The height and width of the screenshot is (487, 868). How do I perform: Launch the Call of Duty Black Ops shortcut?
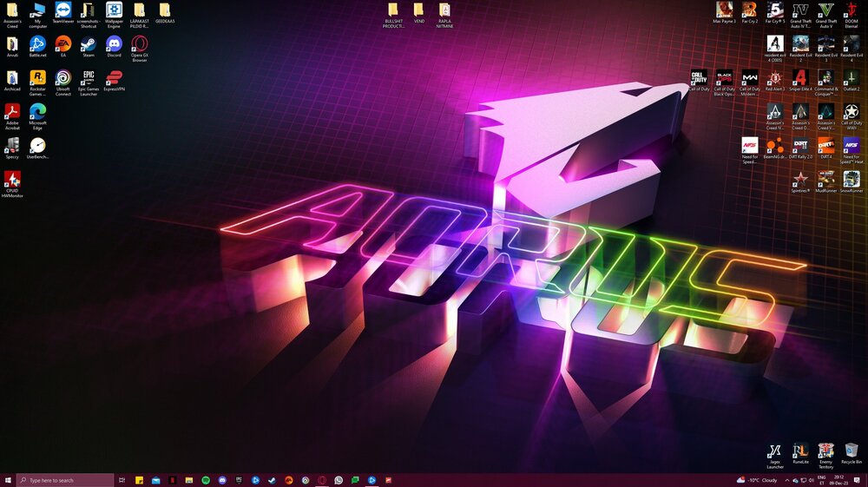pyautogui.click(x=724, y=83)
